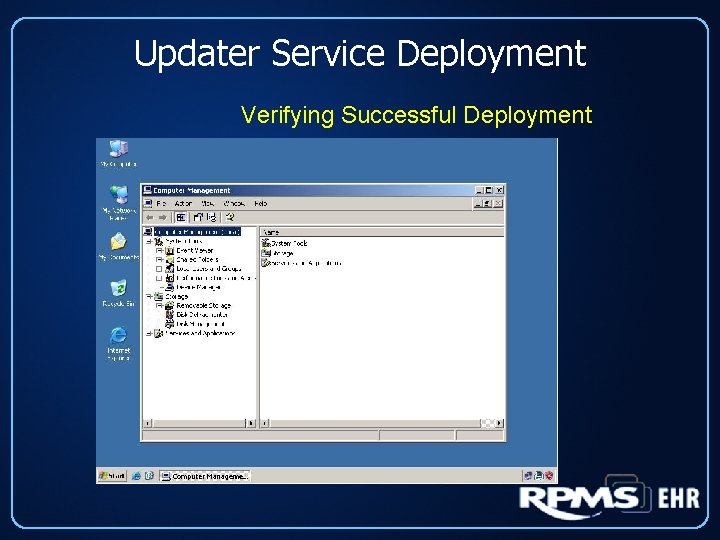Open the View menu
The image size is (720, 540).
[x=208, y=203]
